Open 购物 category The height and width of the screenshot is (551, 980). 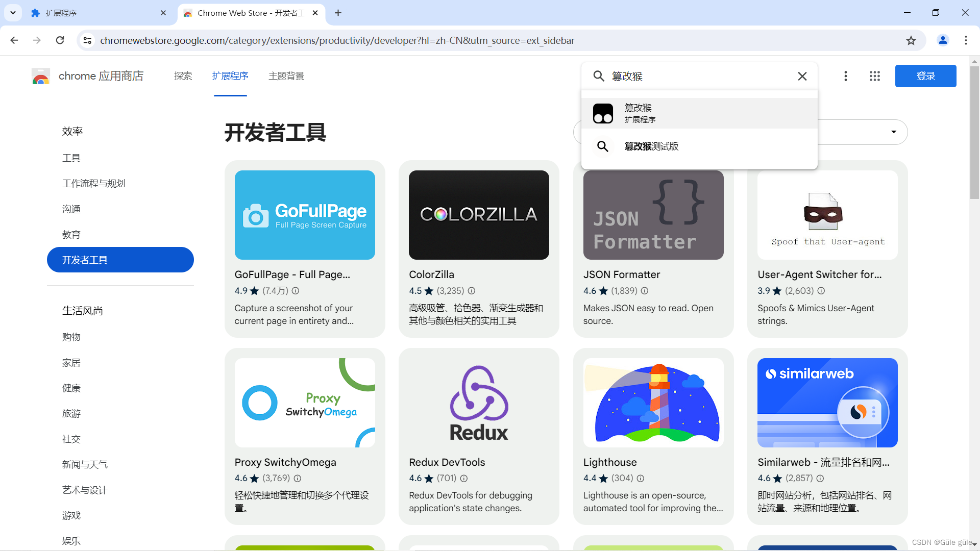(x=71, y=337)
